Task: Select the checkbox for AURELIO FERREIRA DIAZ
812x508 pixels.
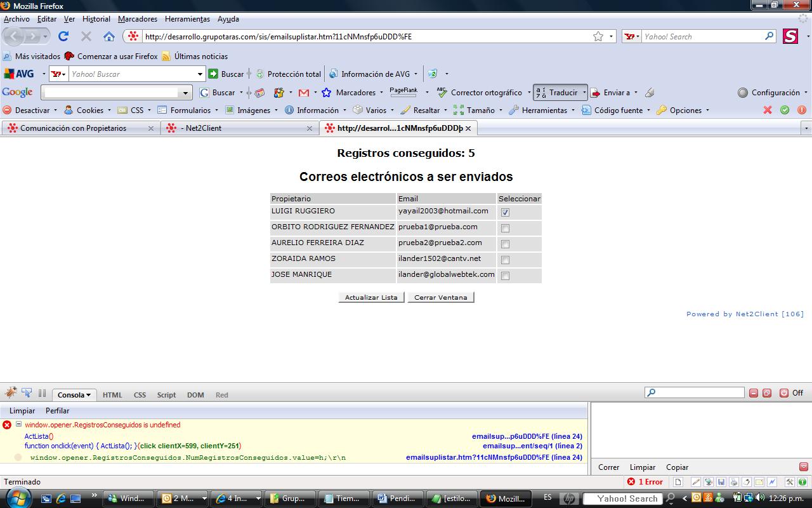Action: pos(505,244)
